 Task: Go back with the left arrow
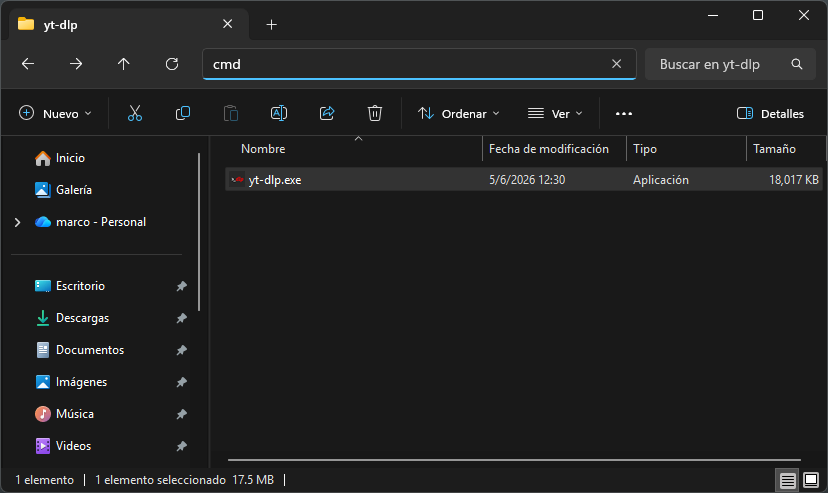(x=28, y=64)
